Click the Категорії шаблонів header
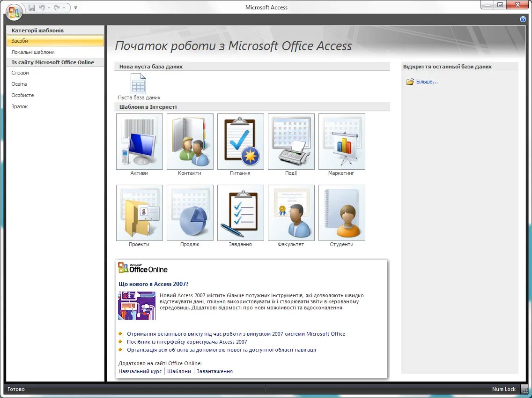 tap(55, 30)
